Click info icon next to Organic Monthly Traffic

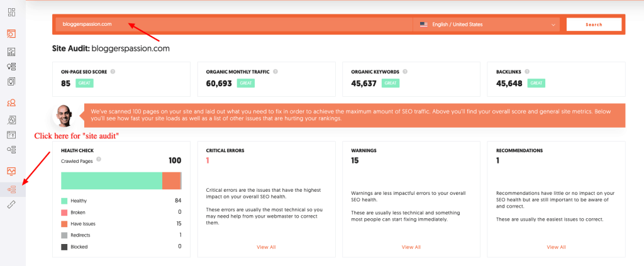coord(274,72)
